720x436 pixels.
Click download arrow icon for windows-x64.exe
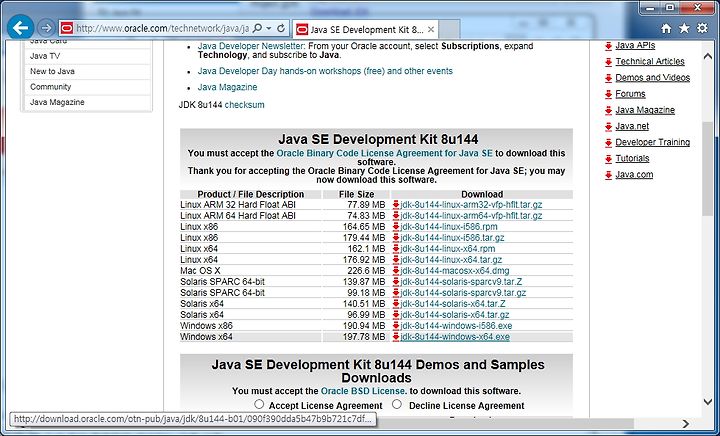click(395, 337)
